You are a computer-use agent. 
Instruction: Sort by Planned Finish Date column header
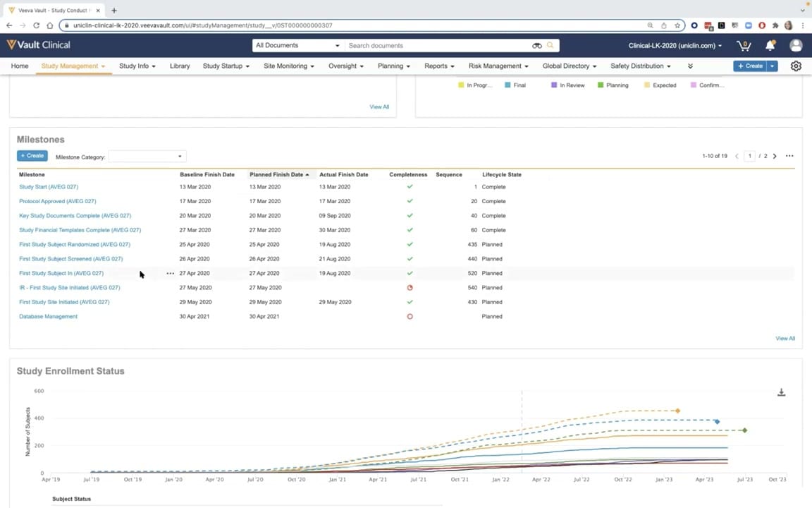pos(279,175)
